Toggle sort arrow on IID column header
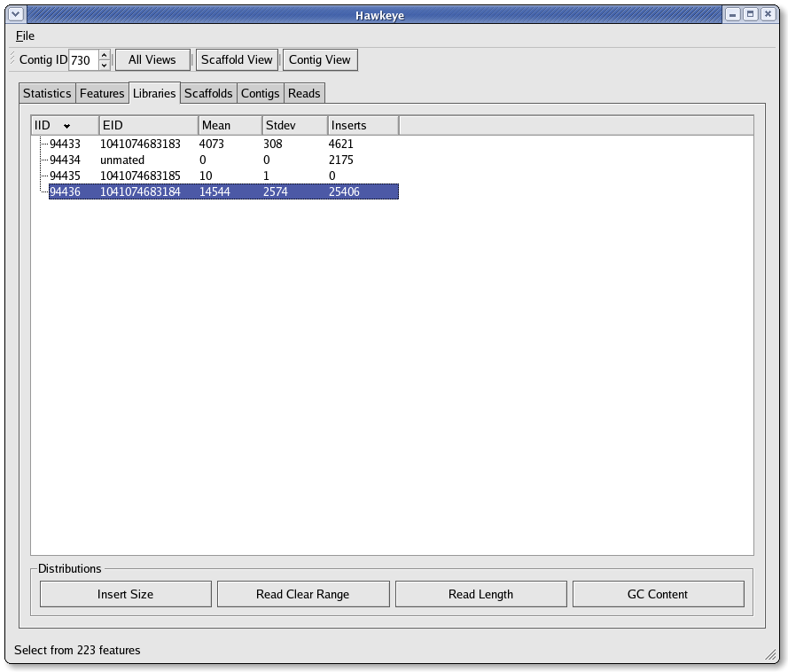788x672 pixels. [x=66, y=126]
